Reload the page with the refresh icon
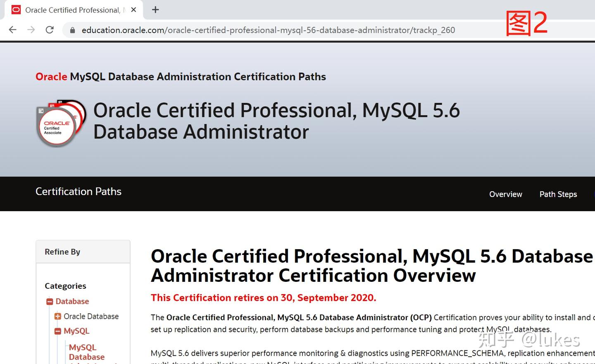 click(50, 29)
